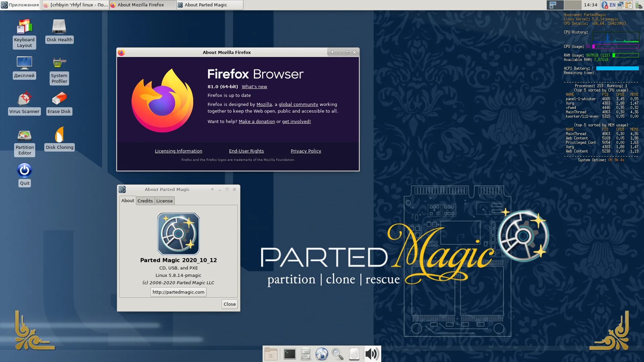Click the CPU Usage bar in system monitor
The width and height of the screenshot is (644, 362).
pos(615,47)
